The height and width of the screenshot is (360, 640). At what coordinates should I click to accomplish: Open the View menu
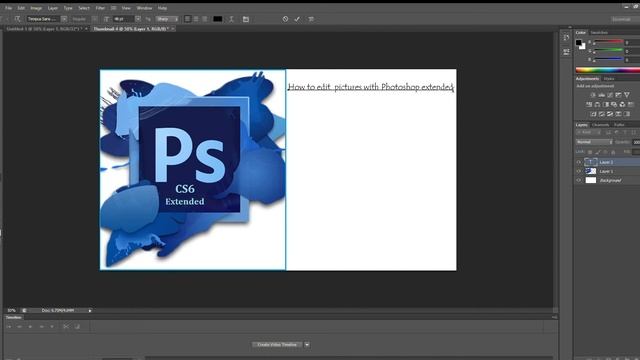(126, 8)
